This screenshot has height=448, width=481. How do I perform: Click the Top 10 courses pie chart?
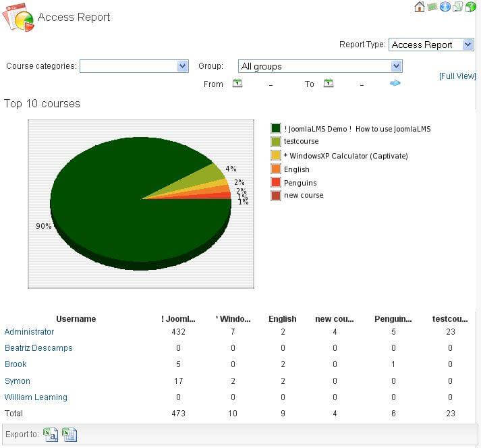(141, 204)
